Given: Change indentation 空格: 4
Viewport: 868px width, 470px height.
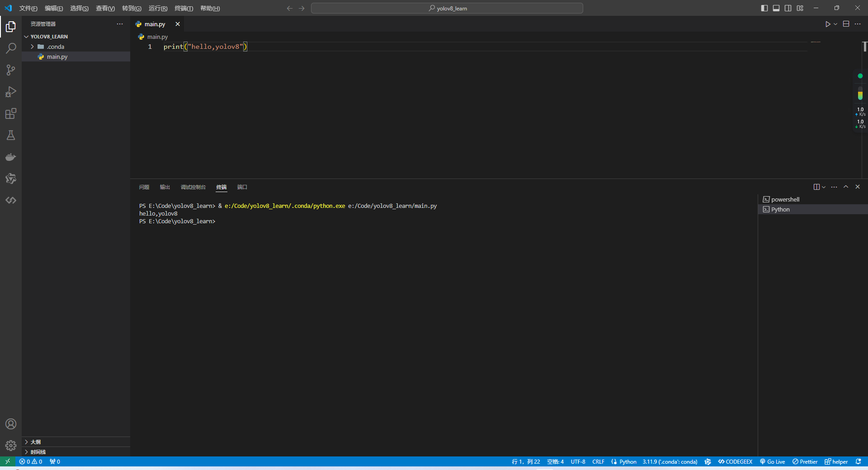Looking at the screenshot, I should coord(555,461).
